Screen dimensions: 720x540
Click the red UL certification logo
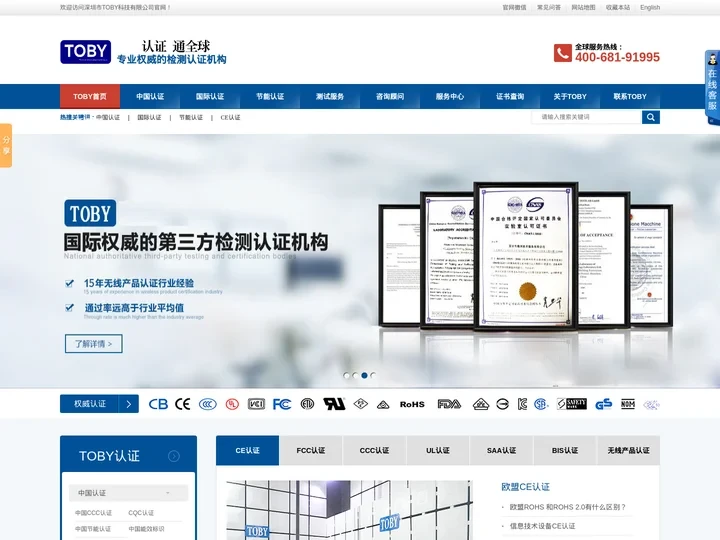pyautogui.click(x=232, y=404)
